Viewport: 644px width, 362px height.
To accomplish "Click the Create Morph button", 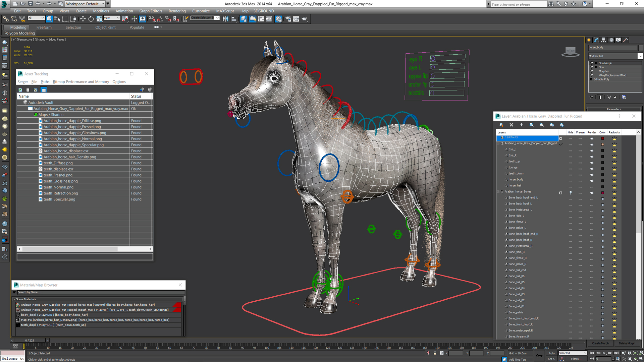I will (x=600, y=343).
